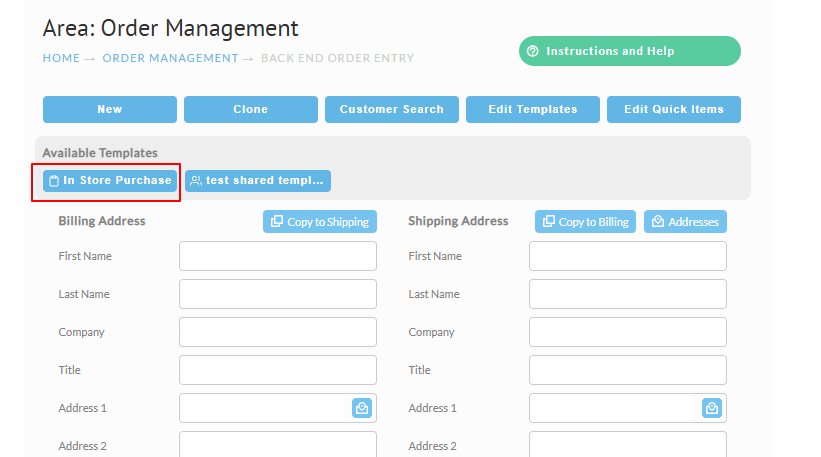Open the HOME breadcrumb link
821x457 pixels.
(x=61, y=58)
